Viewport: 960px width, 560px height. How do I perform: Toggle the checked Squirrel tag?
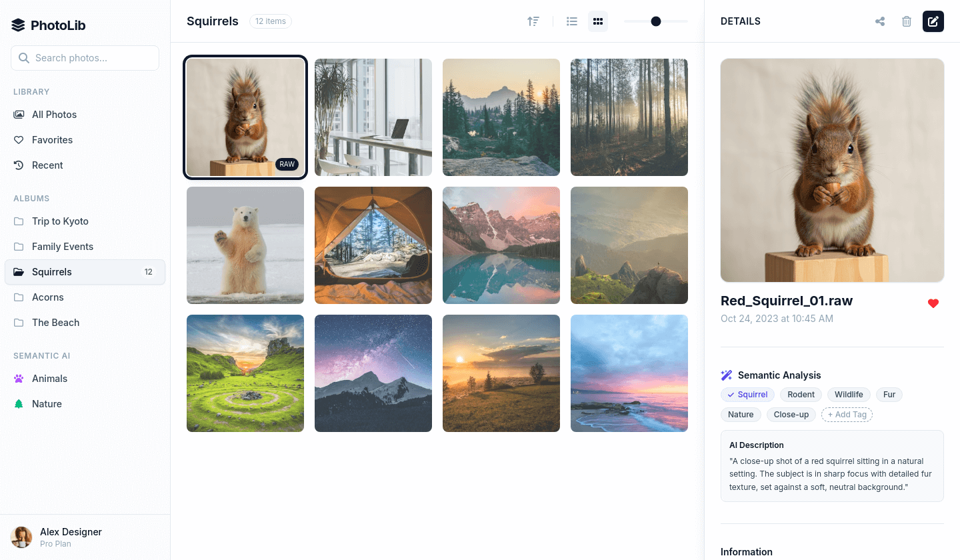point(747,395)
